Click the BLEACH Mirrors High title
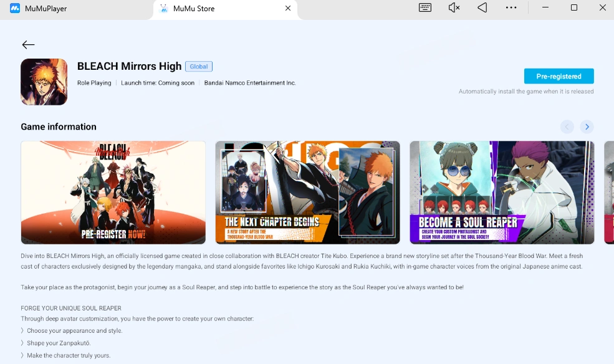Image resolution: width=614 pixels, height=364 pixels. 129,66
